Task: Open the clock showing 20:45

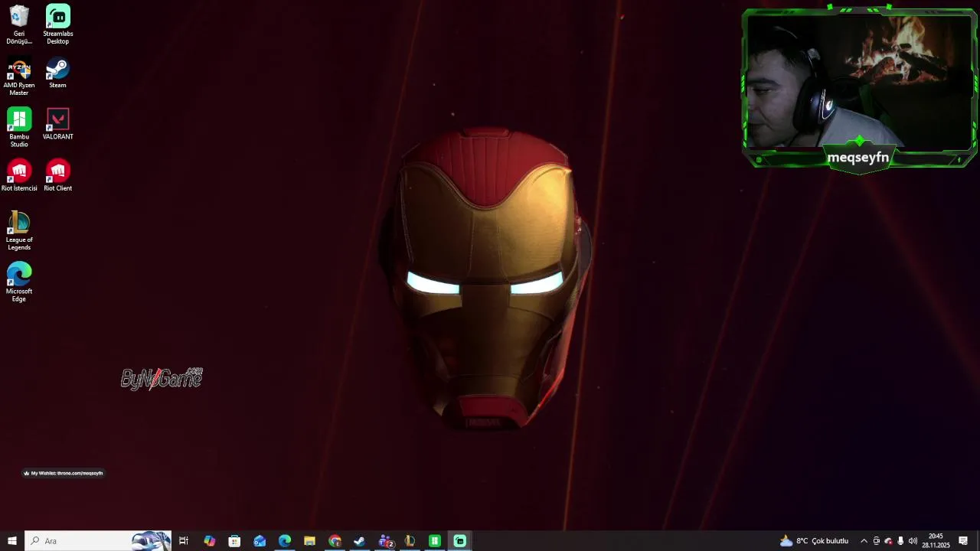Action: (x=936, y=541)
